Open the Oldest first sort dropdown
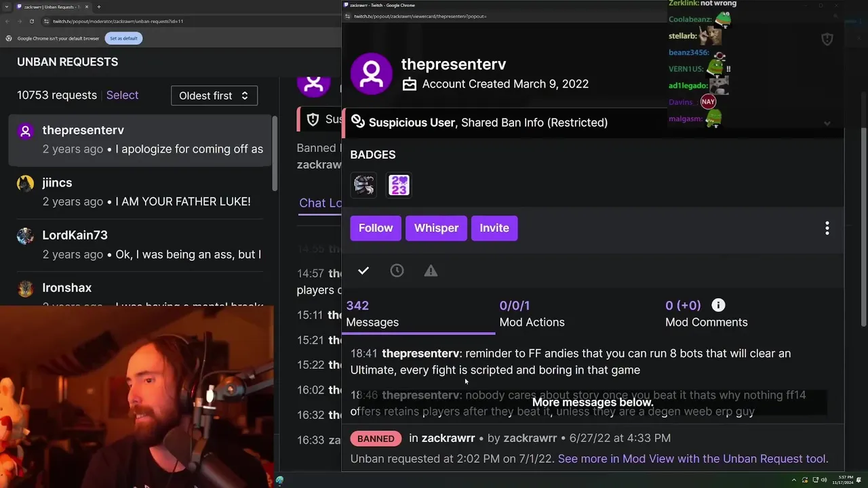 click(x=214, y=96)
